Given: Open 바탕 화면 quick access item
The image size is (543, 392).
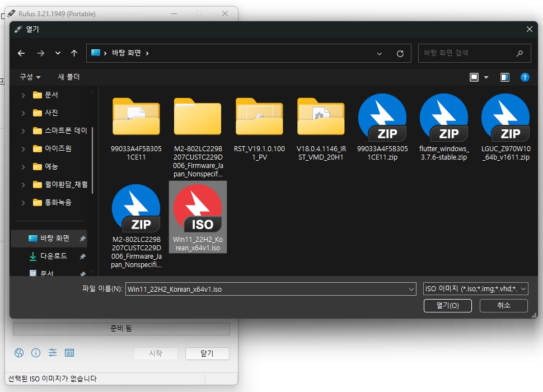Looking at the screenshot, I should click(x=49, y=238).
